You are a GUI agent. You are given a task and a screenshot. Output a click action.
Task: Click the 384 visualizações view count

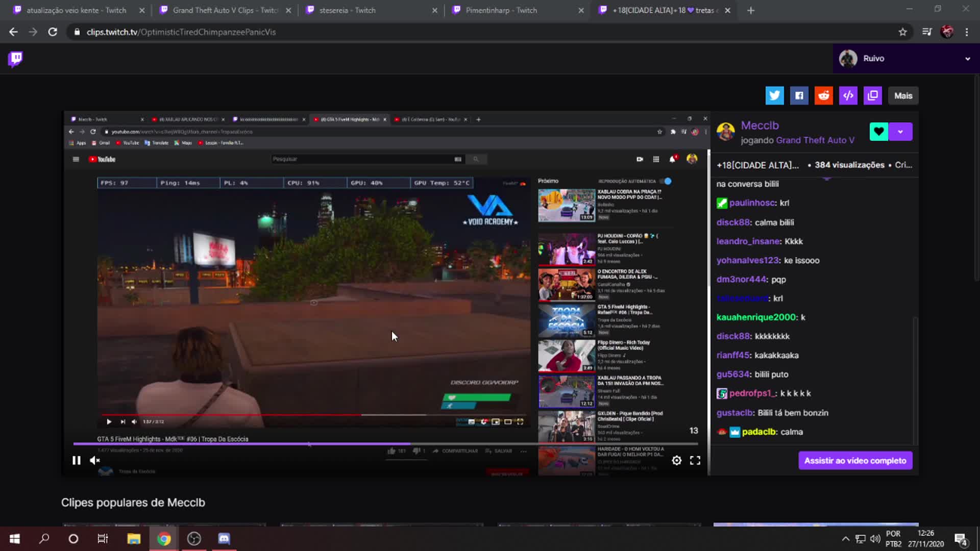point(849,165)
